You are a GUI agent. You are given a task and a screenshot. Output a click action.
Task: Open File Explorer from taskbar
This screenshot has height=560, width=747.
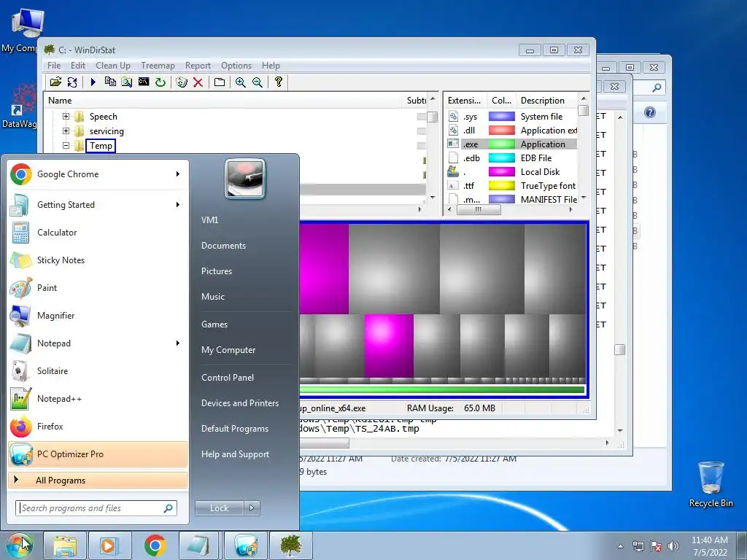(x=65, y=545)
